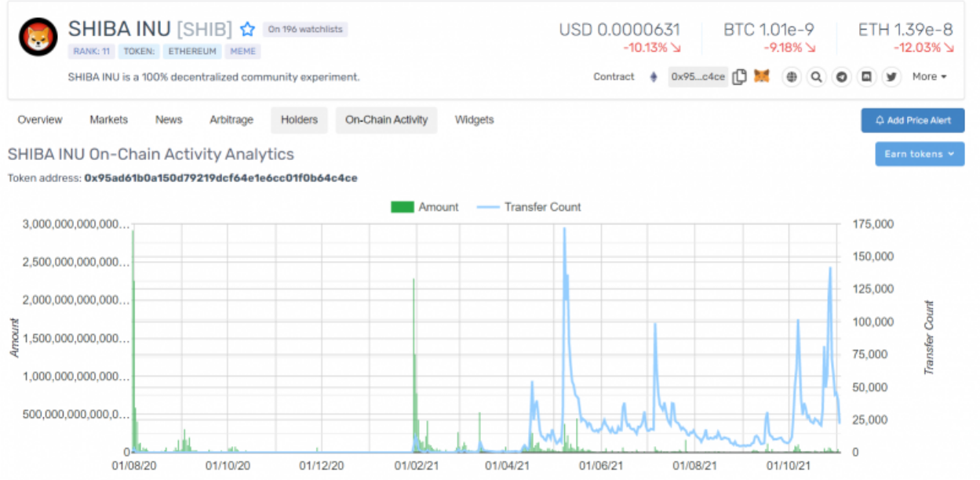
Task: Open the Telegram link icon
Action: (x=842, y=77)
